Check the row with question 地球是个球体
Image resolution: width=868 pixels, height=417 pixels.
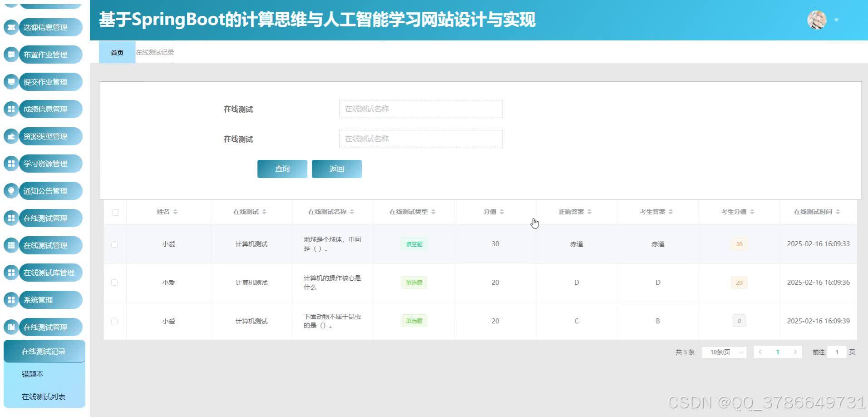pos(114,244)
